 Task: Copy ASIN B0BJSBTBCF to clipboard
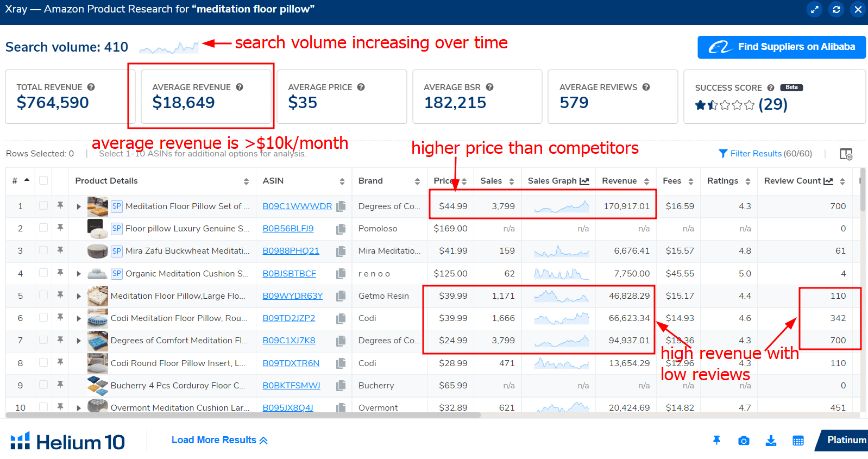(x=341, y=274)
